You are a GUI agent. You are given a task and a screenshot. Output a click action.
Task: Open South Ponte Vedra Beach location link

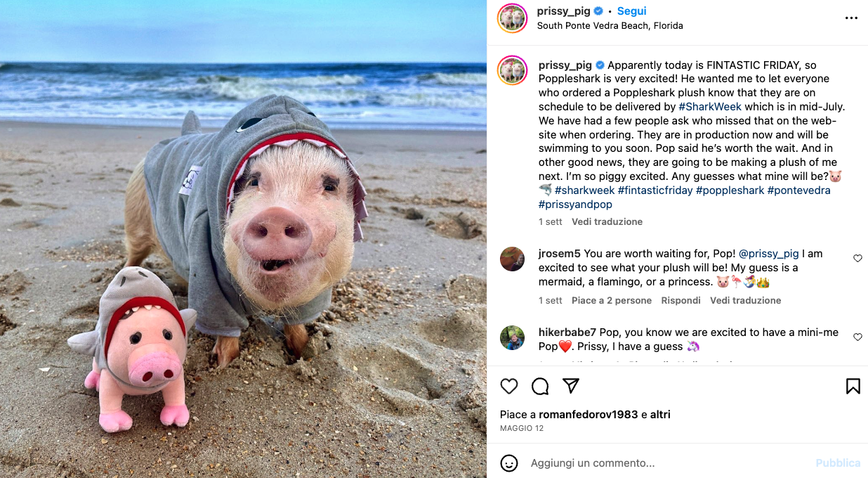click(610, 25)
